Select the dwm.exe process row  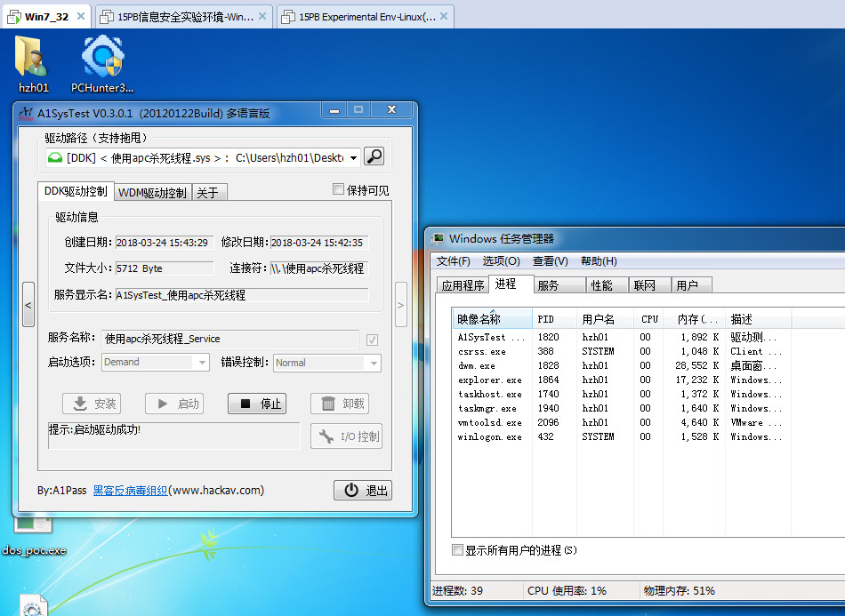622,365
